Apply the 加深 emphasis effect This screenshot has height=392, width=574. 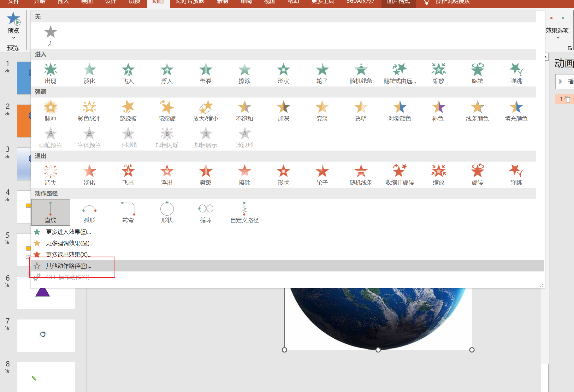click(283, 111)
